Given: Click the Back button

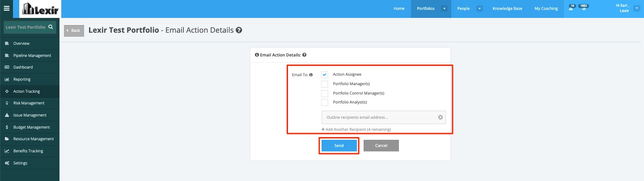Looking at the screenshot, I should (74, 30).
